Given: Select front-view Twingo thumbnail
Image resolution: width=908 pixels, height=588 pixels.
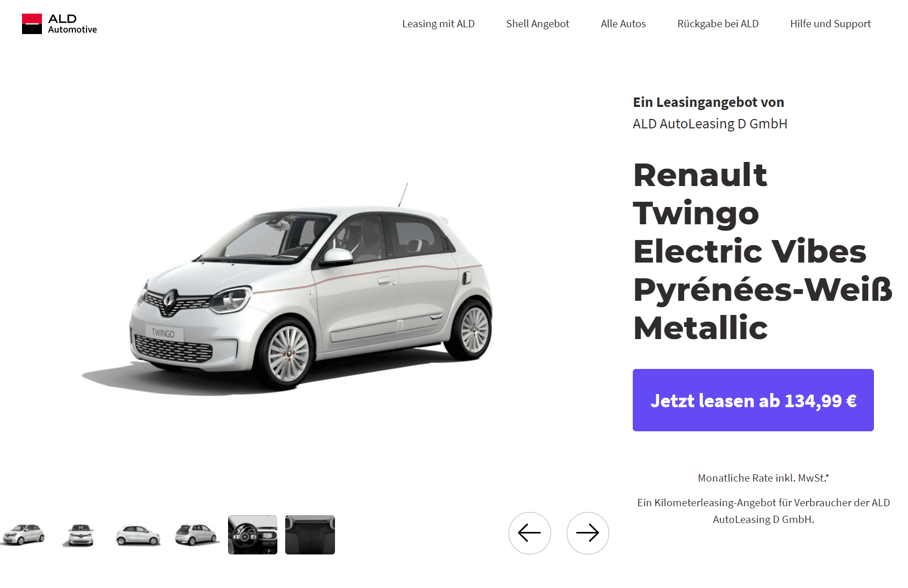Looking at the screenshot, I should click(x=81, y=535).
